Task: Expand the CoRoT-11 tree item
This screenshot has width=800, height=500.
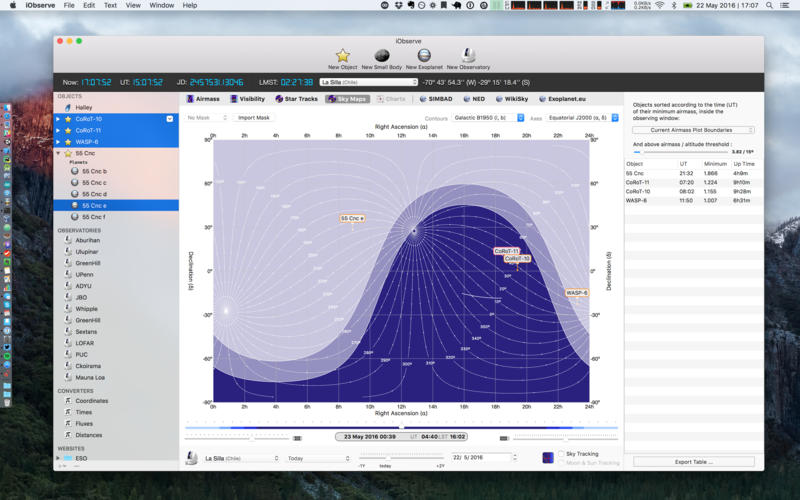Action: pyautogui.click(x=58, y=131)
